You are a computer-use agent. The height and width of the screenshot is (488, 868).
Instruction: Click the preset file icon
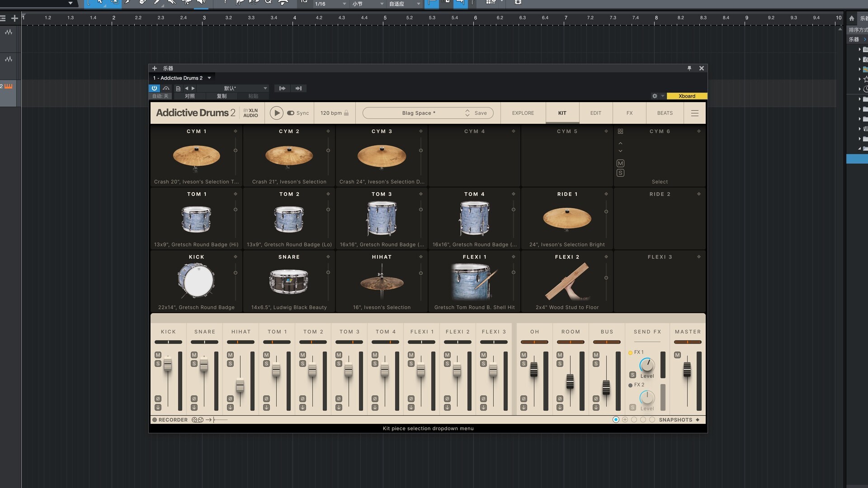178,89
